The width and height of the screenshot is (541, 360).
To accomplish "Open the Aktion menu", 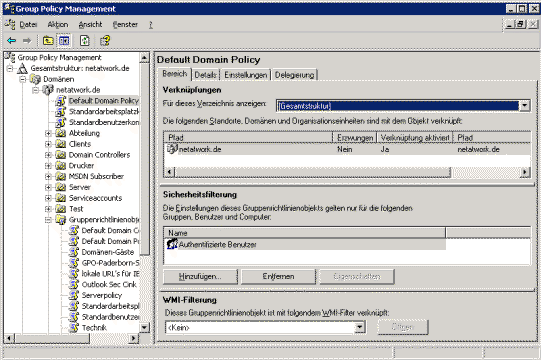I will pyautogui.click(x=58, y=25).
